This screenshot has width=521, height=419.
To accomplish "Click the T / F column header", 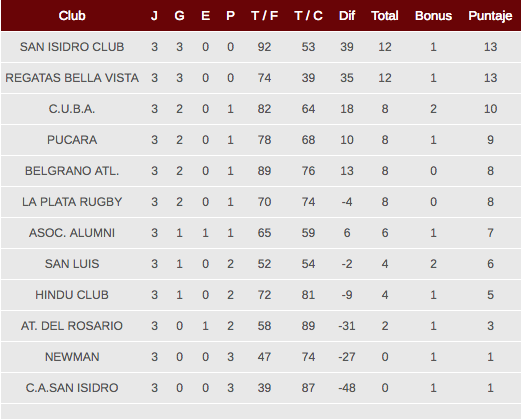I will click(264, 16).
